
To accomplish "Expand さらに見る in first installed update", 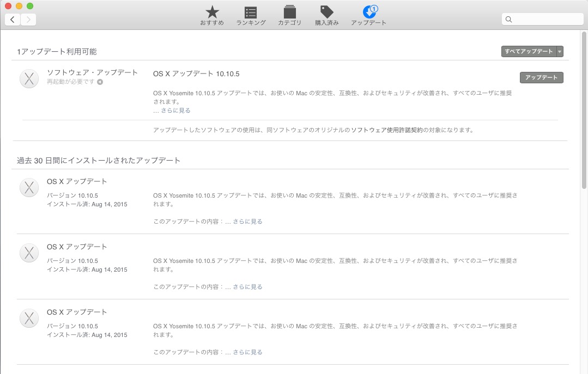I will coord(247,222).
